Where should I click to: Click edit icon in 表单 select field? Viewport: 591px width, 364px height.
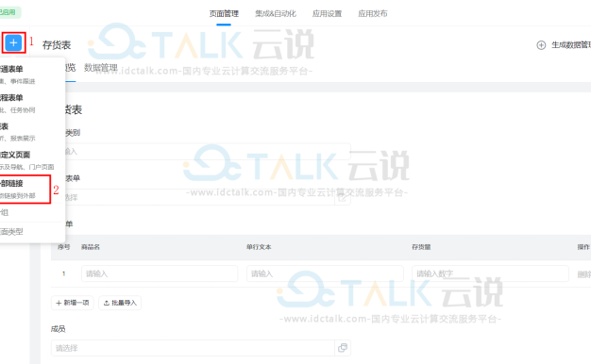point(343,197)
